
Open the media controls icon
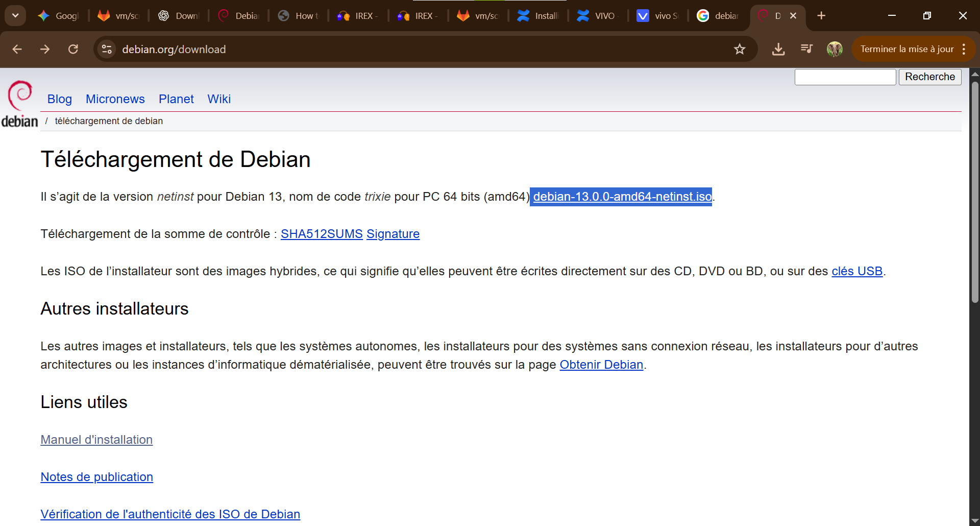tap(806, 49)
